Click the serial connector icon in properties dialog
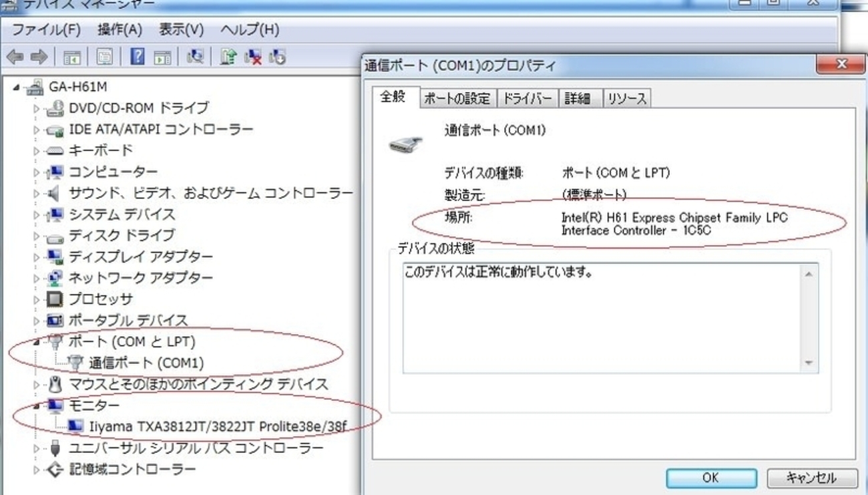Image resolution: width=868 pixels, height=495 pixels. pyautogui.click(x=406, y=143)
